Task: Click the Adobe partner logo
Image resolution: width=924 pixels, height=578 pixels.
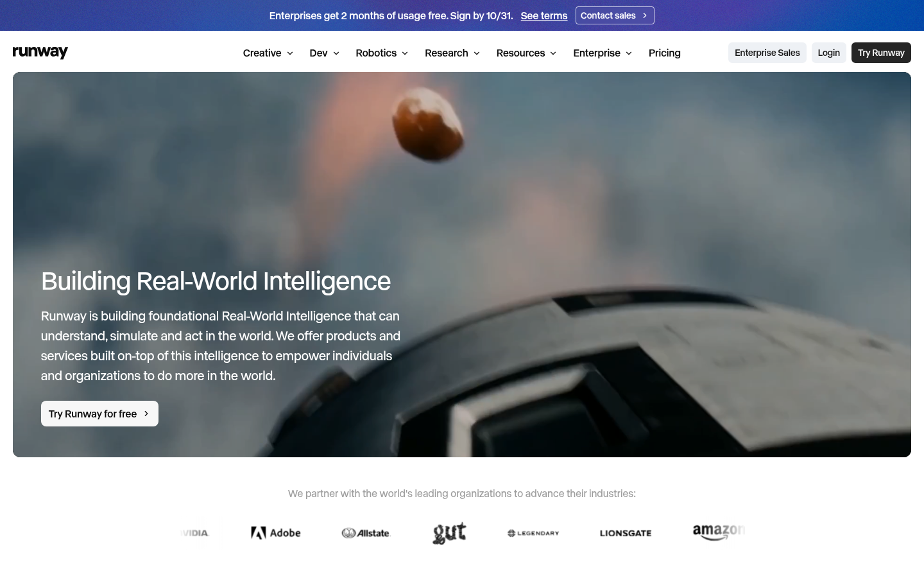Action: pyautogui.click(x=276, y=532)
